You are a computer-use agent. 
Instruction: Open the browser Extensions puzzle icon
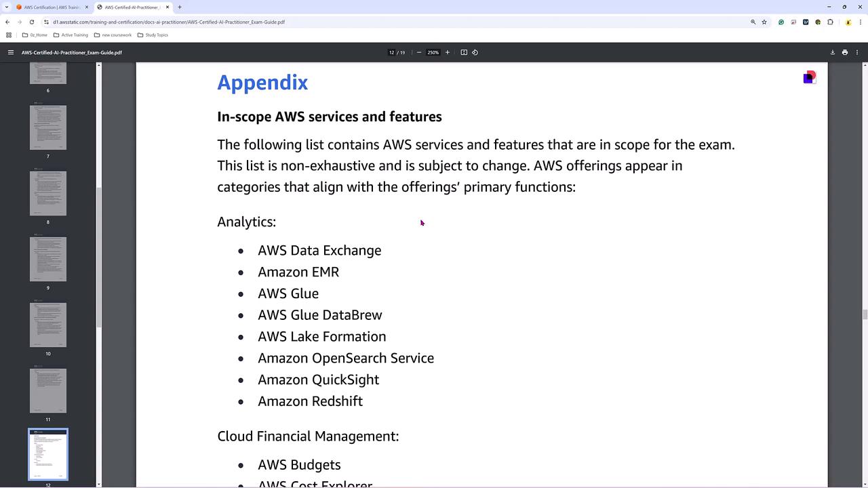point(830,22)
